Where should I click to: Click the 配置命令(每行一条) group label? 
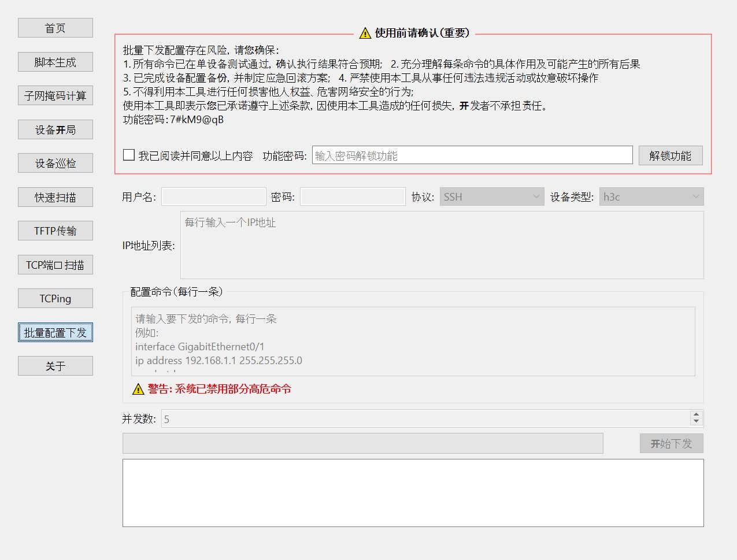(177, 292)
